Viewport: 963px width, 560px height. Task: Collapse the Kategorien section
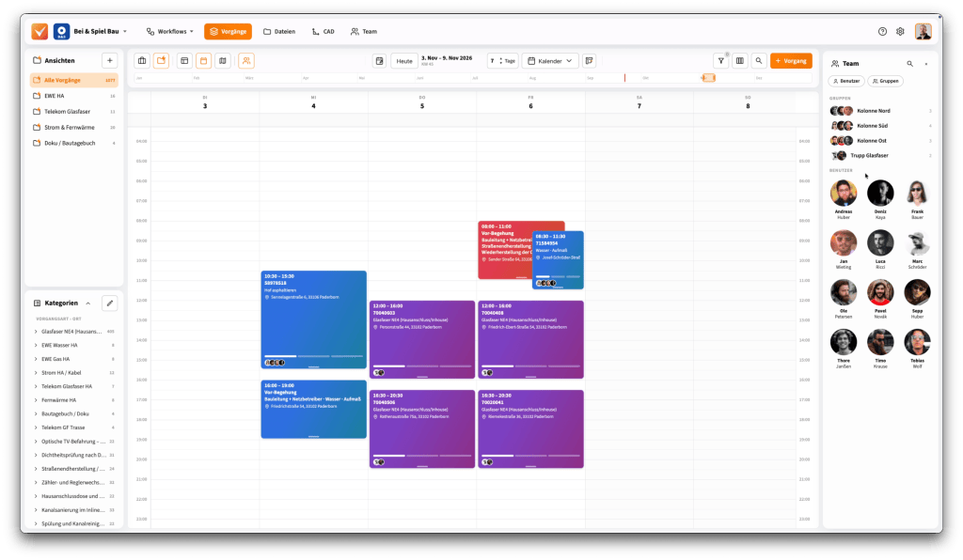tap(88, 303)
